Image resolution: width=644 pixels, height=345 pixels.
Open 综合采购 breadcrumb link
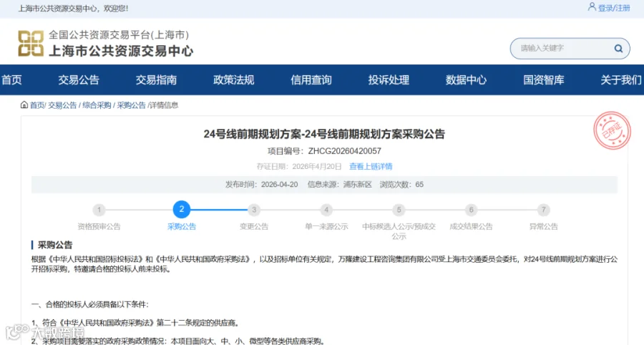coord(97,105)
